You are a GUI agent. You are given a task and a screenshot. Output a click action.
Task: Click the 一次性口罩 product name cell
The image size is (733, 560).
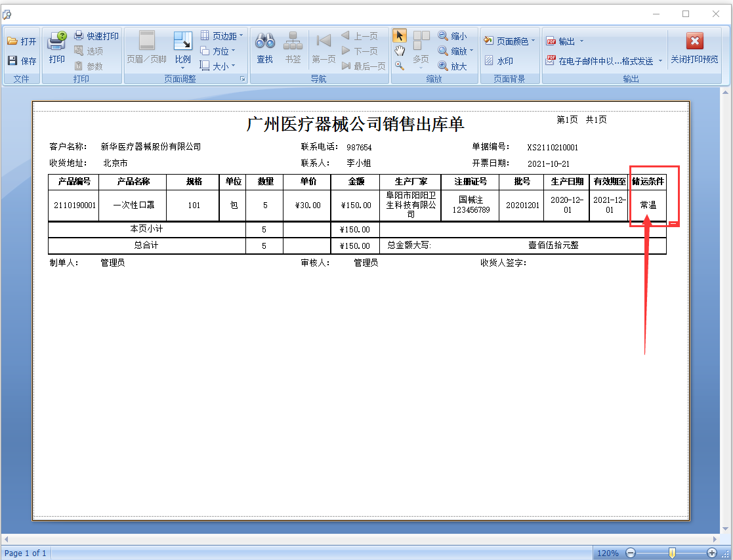(134, 205)
